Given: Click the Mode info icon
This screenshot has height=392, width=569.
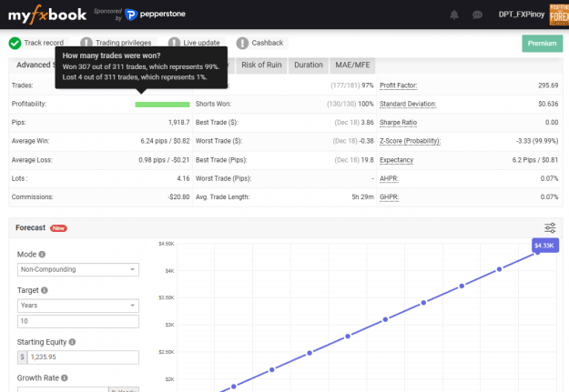Looking at the screenshot, I should tap(42, 254).
